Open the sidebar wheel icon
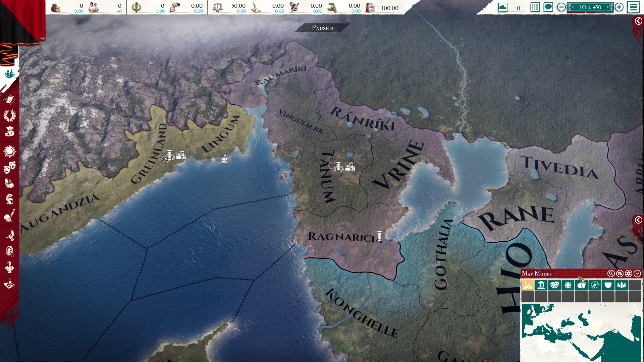The height and width of the screenshot is (362, 644). 9,251
